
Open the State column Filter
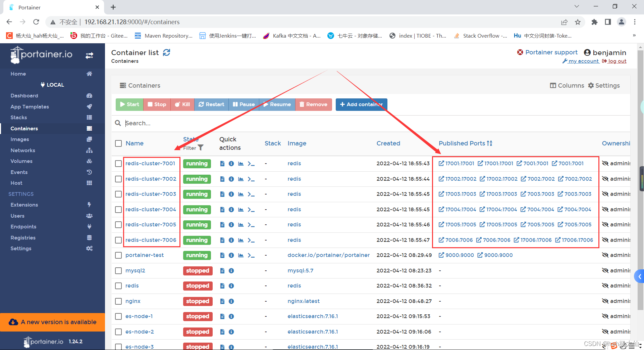coord(200,147)
